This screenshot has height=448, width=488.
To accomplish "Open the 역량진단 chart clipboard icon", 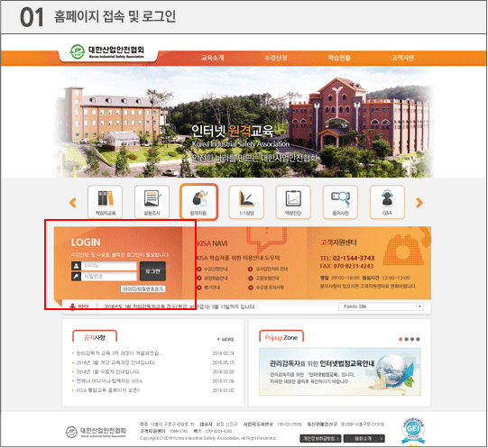I will pyautogui.click(x=293, y=202).
